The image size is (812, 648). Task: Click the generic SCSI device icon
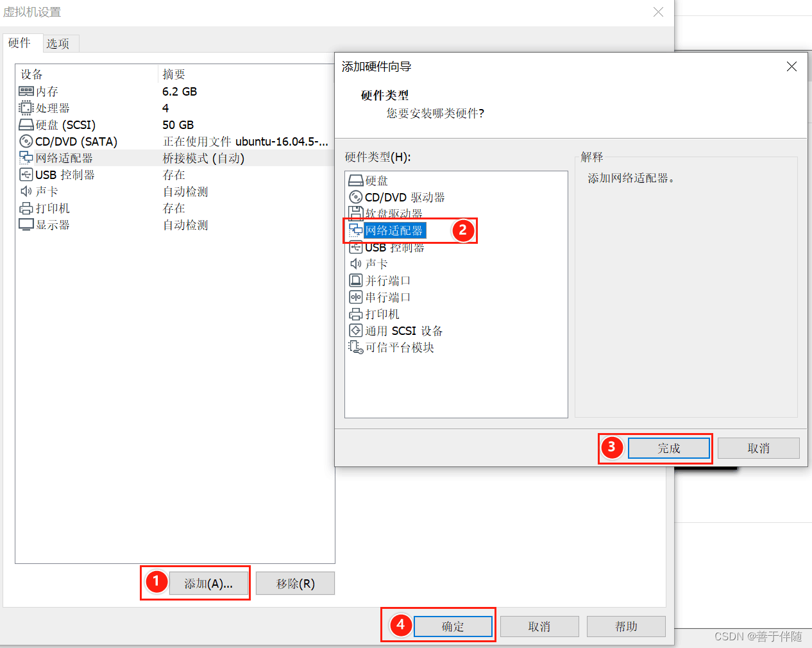356,330
